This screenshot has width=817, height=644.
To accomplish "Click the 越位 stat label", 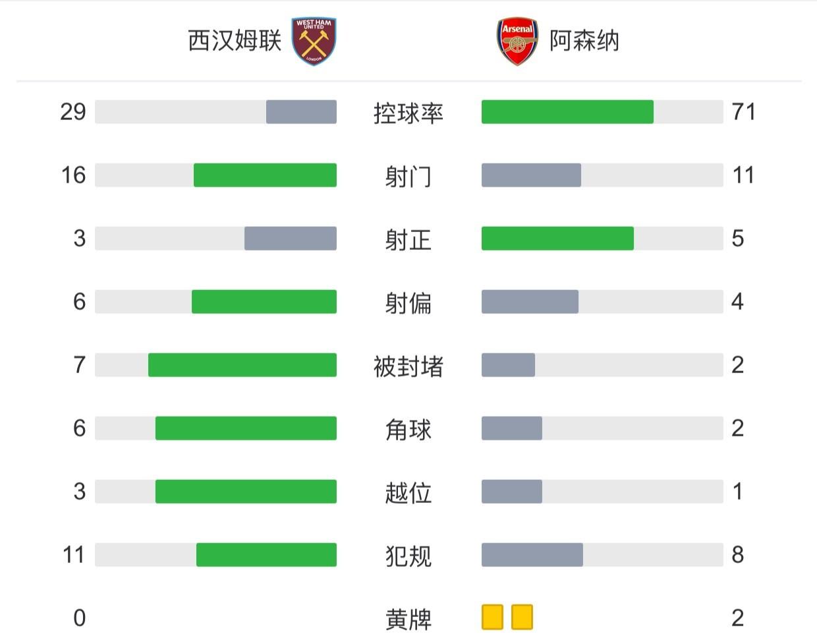I will [408, 493].
